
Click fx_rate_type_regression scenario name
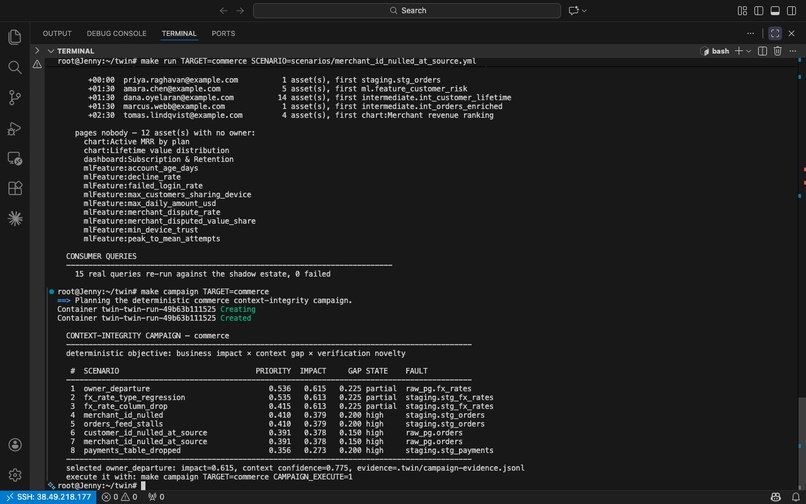(134, 398)
